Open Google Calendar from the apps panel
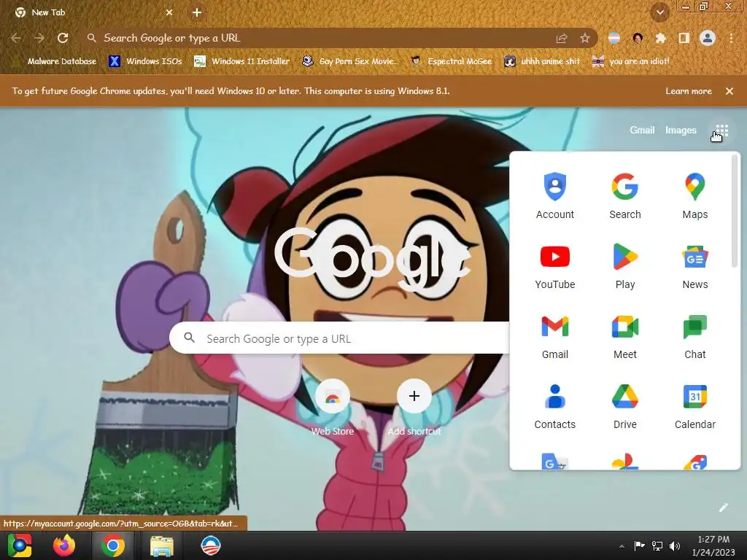This screenshot has height=560, width=747. (695, 406)
